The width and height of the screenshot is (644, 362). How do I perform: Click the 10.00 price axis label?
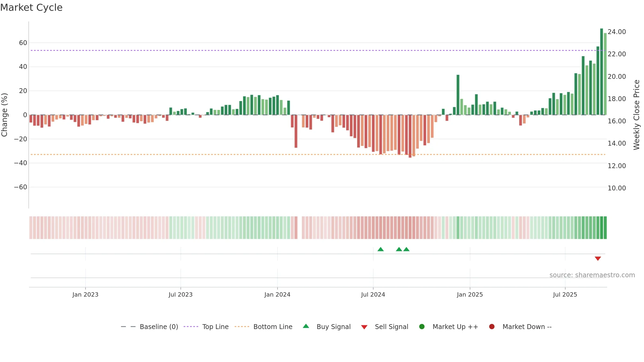coord(617,188)
